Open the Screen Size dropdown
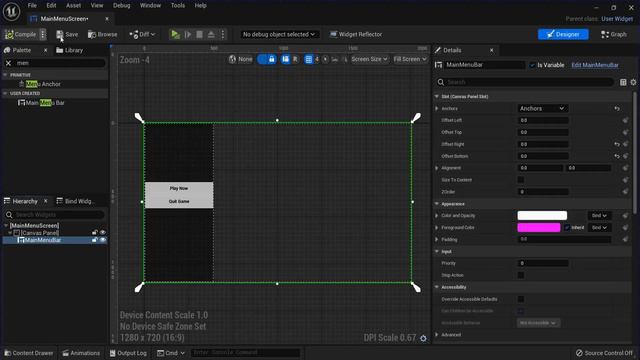Screen dimensions: 640x360 pos(369,59)
